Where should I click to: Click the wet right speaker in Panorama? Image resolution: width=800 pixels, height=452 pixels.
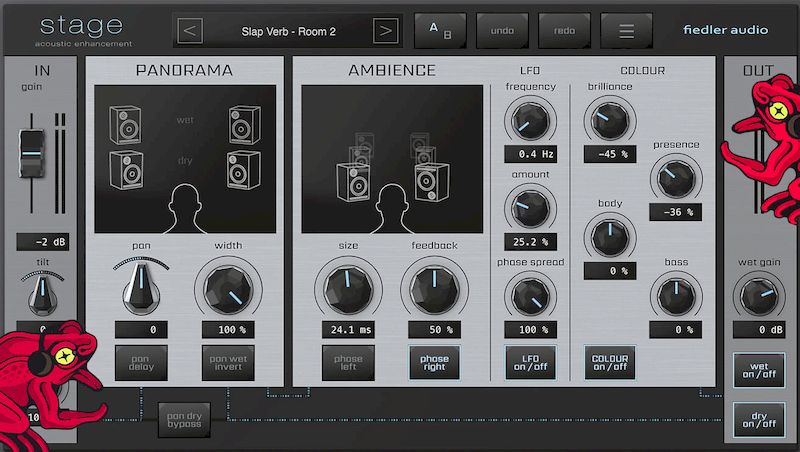click(x=245, y=125)
